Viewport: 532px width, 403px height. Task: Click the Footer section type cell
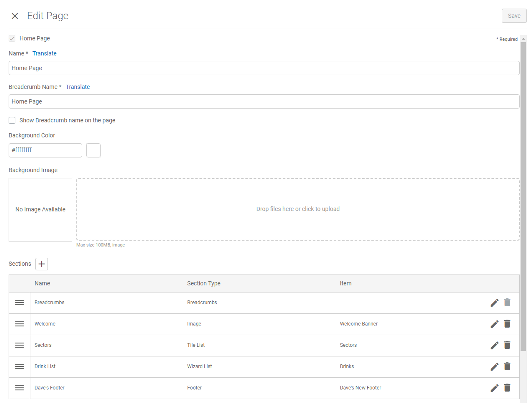[x=194, y=388]
